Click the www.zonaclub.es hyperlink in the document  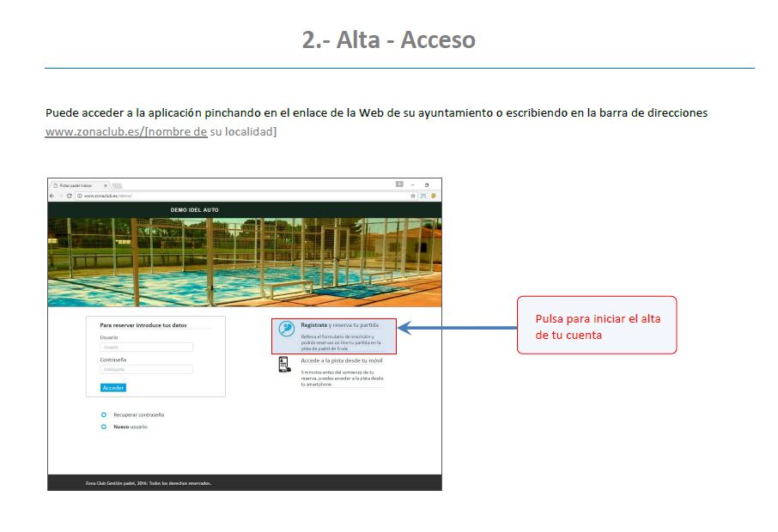[x=126, y=131]
